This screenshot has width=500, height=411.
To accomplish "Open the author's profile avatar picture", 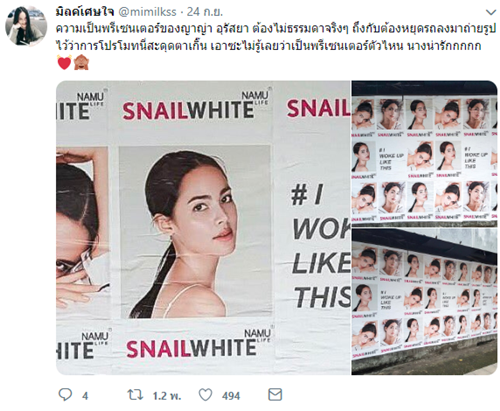I will (x=26, y=26).
